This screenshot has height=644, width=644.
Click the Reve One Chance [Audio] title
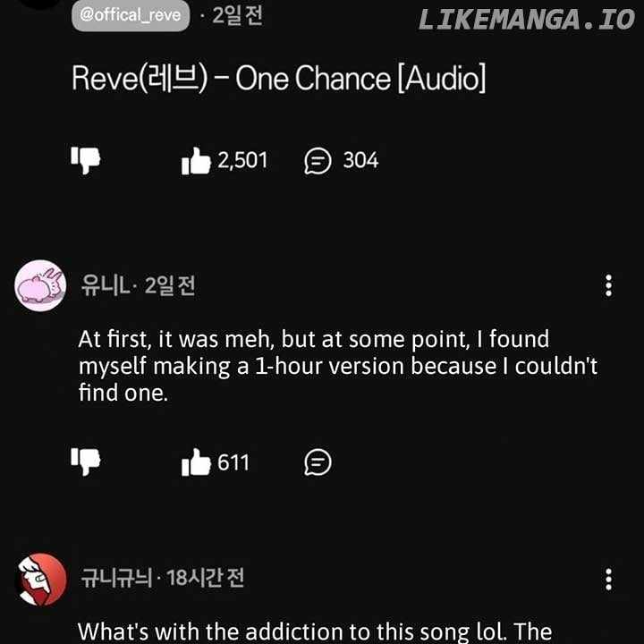click(x=279, y=79)
